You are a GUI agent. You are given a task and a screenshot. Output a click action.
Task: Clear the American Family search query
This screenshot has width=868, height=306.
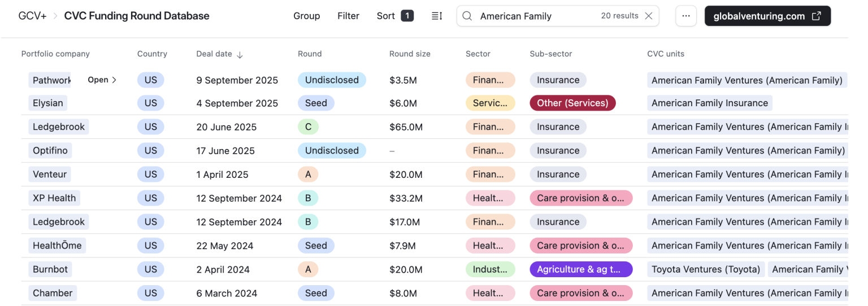[x=648, y=16]
